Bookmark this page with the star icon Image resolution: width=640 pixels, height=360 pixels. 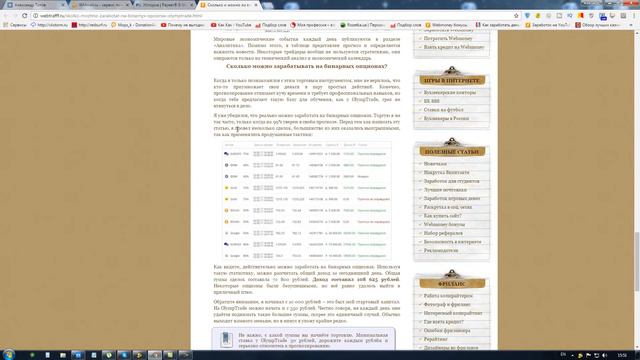coord(516,16)
